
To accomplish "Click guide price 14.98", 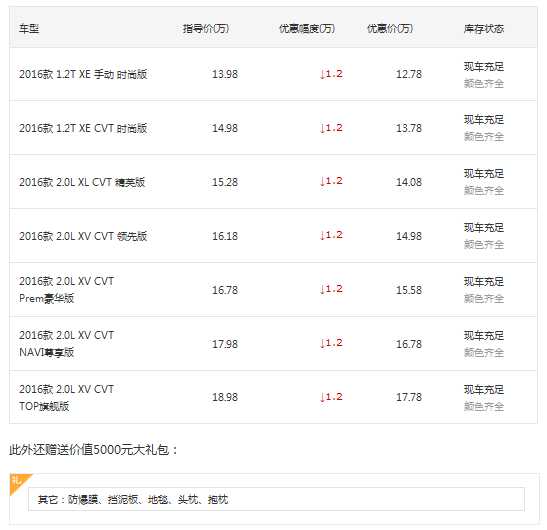I will pyautogui.click(x=225, y=128).
